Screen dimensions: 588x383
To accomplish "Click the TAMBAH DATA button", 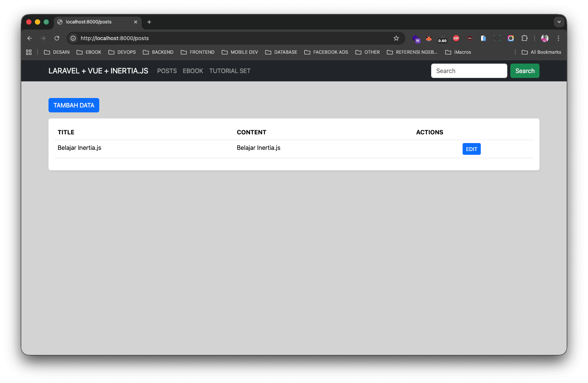I will click(73, 105).
